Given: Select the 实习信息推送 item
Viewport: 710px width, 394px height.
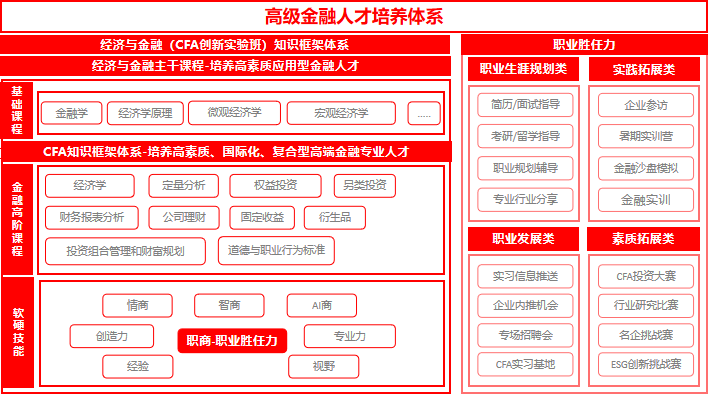Looking at the screenshot, I should click(x=525, y=277).
